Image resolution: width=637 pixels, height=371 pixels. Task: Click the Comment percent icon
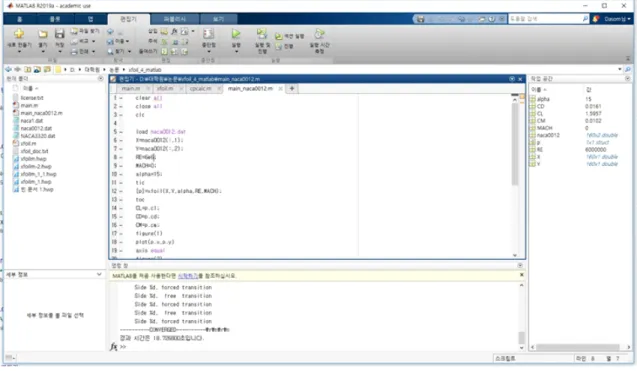pyautogui.click(x=164, y=41)
